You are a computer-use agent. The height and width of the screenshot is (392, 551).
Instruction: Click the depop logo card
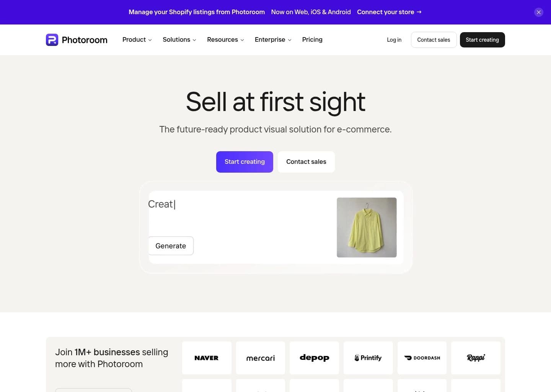314,358
